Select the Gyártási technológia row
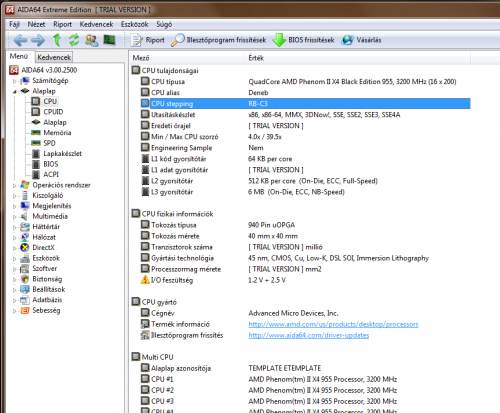The height and width of the screenshot is (413, 500). point(305,258)
